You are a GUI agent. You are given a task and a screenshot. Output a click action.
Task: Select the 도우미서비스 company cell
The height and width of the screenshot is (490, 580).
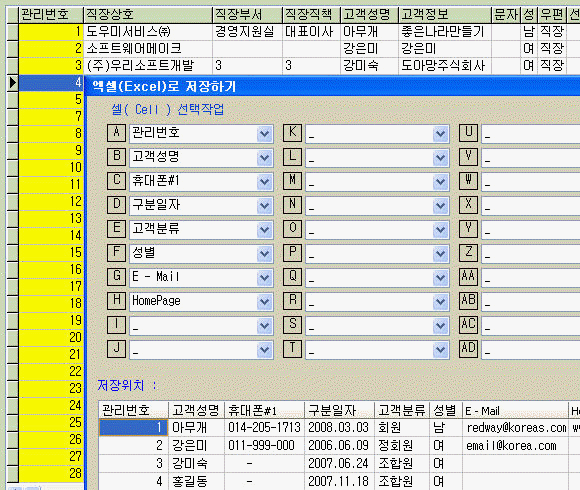coord(148,32)
